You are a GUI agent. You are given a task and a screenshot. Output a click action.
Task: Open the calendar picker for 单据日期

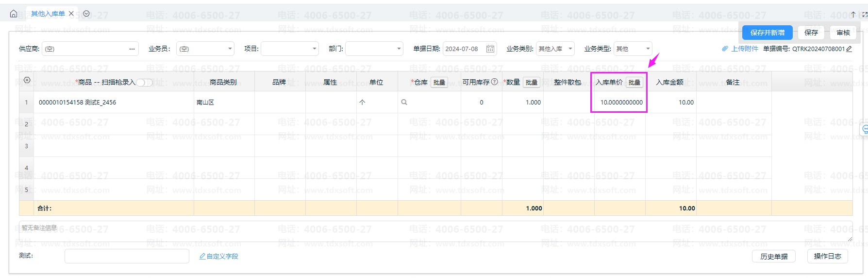(490, 49)
